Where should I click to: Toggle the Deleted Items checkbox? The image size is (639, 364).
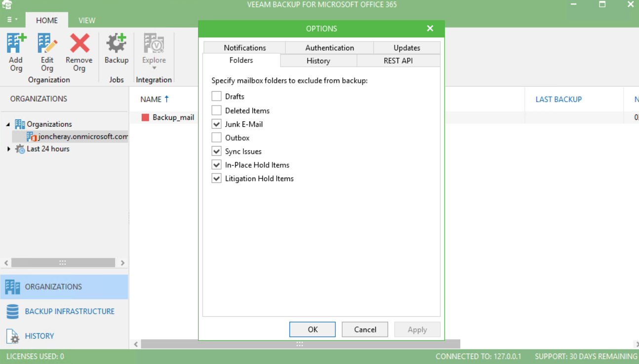tap(216, 110)
